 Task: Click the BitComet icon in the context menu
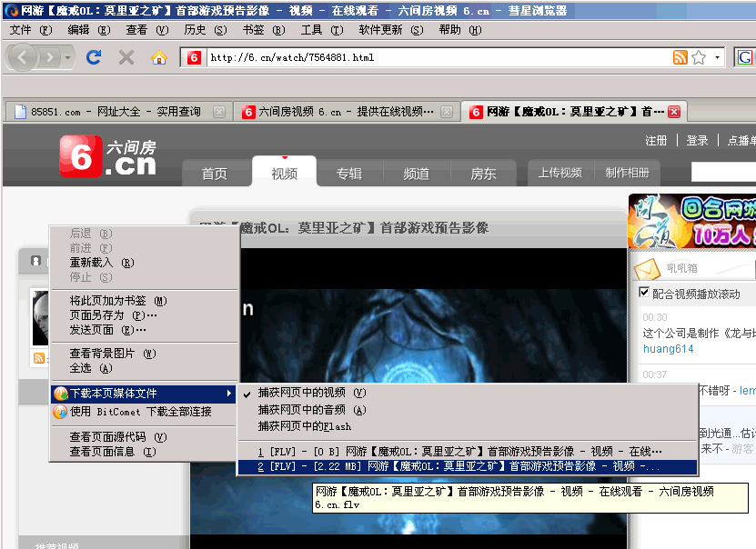[60, 412]
